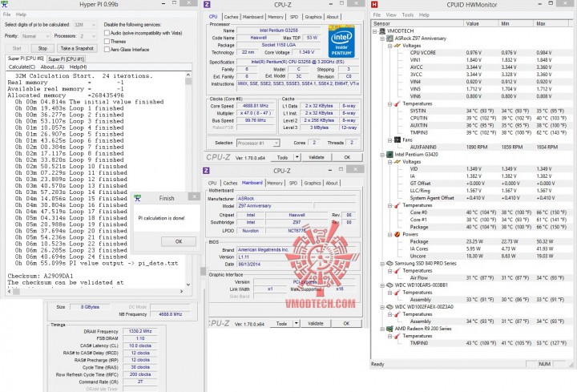Screen dimensions: 577x392
Task: Click the WDC WD1002FAEX-00Z3A0 drive icon
Action: pos(390,306)
